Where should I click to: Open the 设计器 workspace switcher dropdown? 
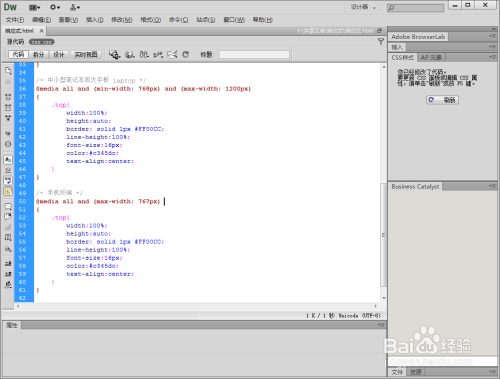[363, 7]
